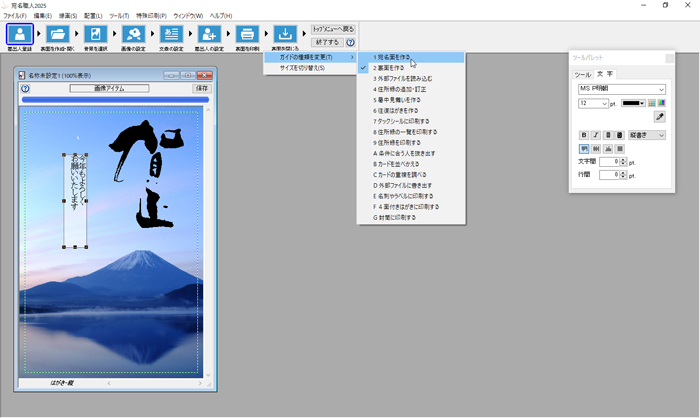Open the black text color swatch

633,103
